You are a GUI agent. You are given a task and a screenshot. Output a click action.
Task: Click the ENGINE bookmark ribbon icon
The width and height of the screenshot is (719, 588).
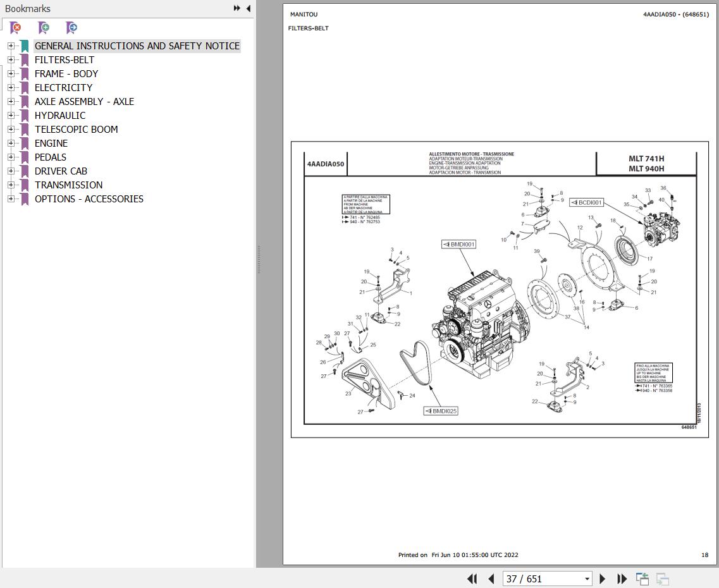pos(24,143)
